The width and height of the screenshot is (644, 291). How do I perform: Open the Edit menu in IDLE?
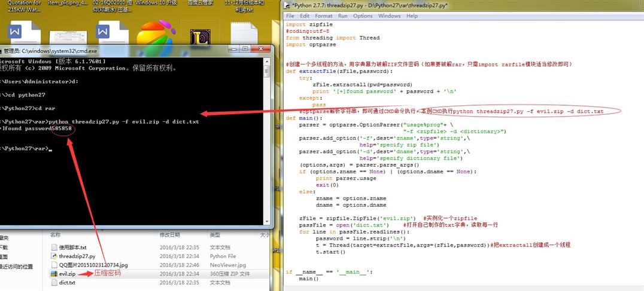[304, 16]
